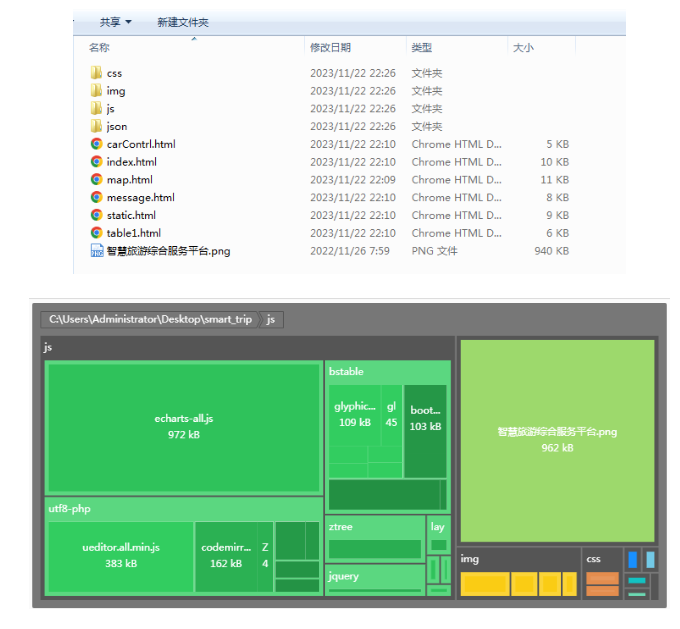
Task: Click the ztree group header
Action: [340, 527]
